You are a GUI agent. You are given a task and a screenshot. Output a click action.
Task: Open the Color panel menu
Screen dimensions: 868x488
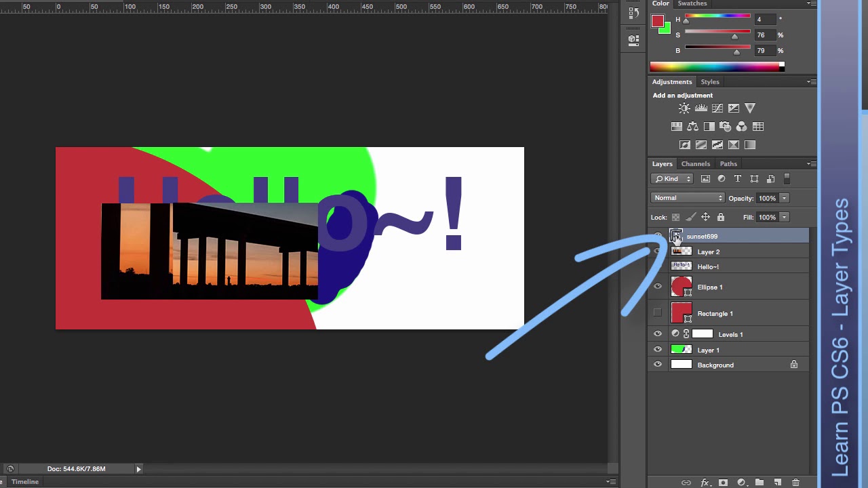point(811,3)
